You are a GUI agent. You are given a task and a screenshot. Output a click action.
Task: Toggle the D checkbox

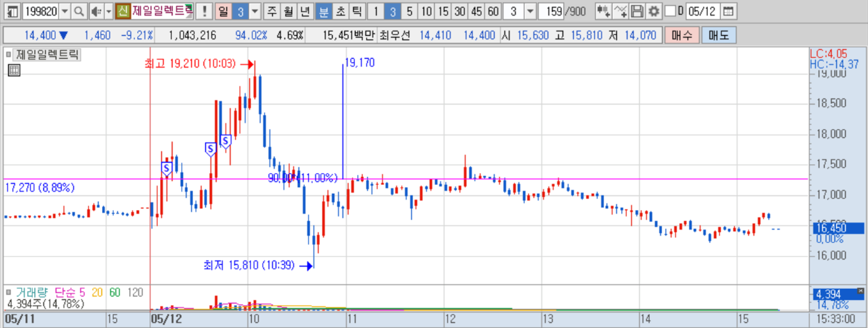pos(670,11)
